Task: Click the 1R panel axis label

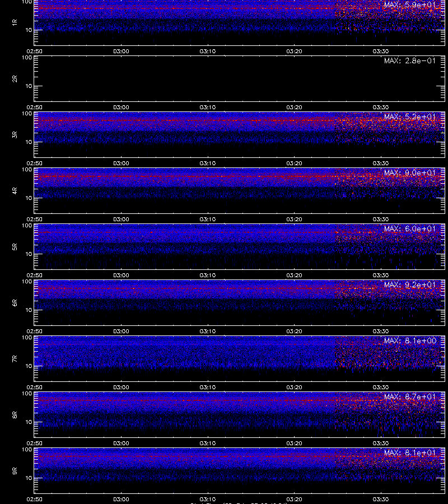Action: coord(15,22)
